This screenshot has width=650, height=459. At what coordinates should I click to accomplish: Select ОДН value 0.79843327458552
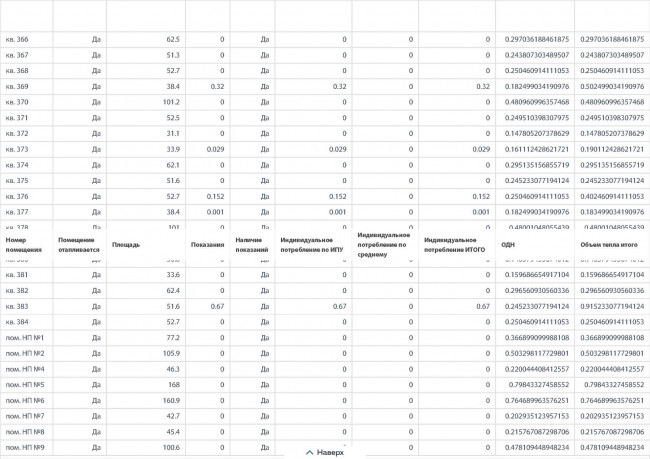tap(539, 385)
